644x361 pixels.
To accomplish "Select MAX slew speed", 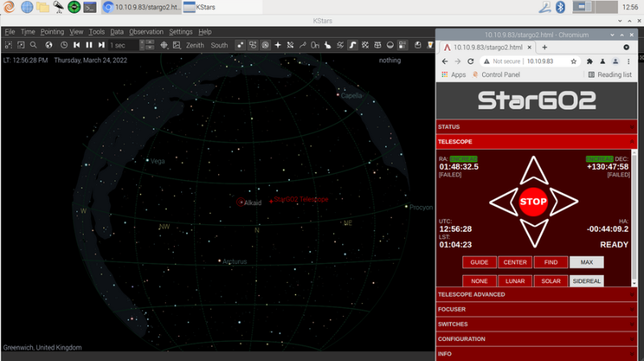I will point(587,262).
